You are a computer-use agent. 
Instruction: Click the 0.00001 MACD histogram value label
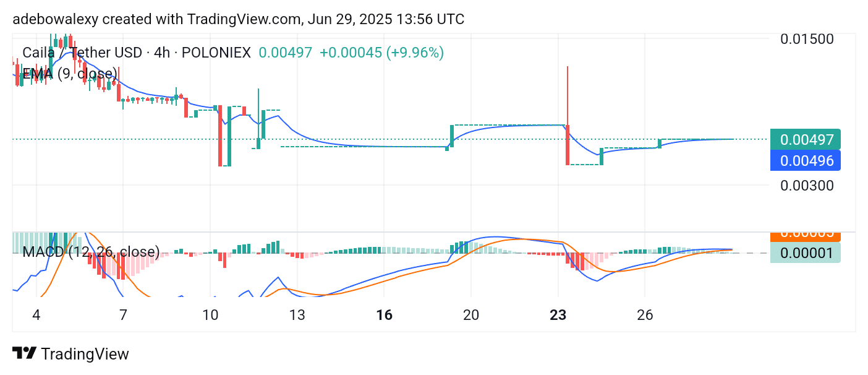[x=806, y=252]
